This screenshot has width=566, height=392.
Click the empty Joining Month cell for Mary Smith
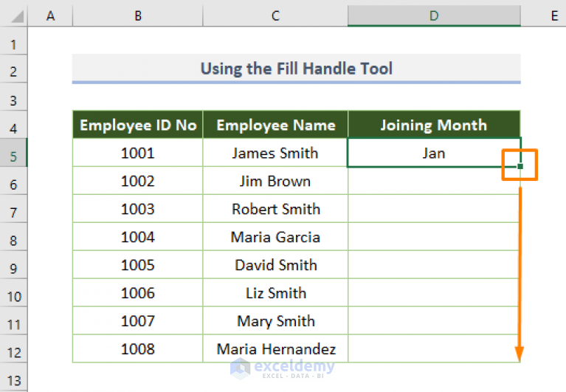pos(434,320)
